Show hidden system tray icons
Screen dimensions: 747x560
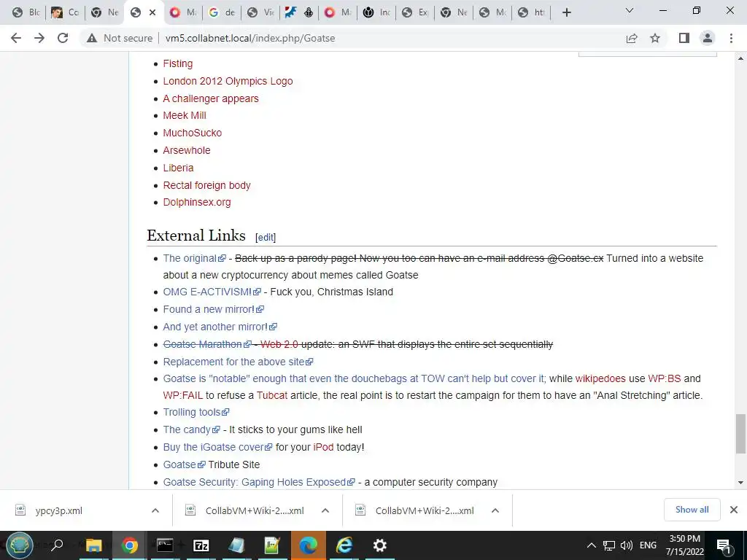[591, 545]
